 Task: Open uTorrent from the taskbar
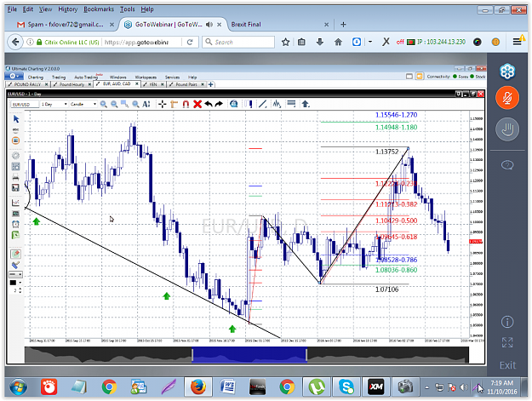[x=317, y=387]
